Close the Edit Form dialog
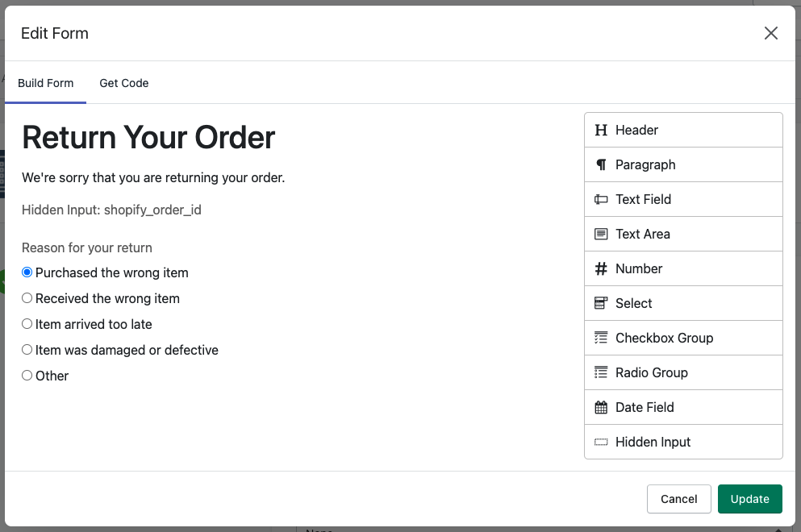The image size is (801, 532). (771, 33)
